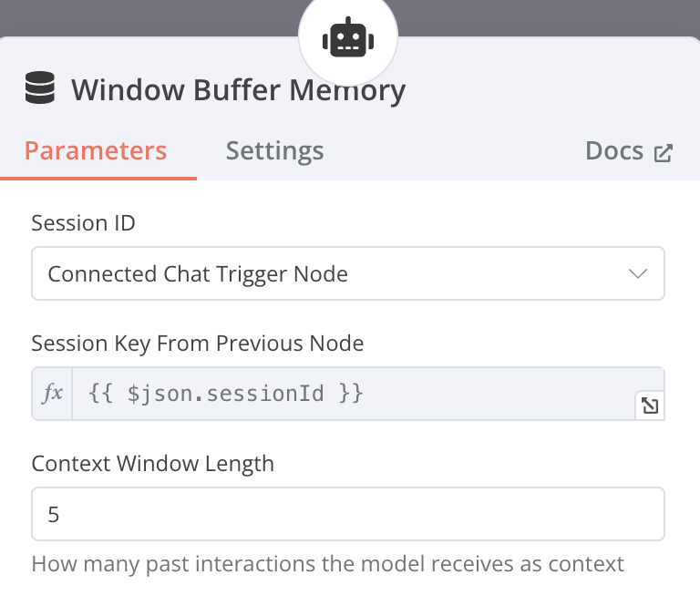Click the database memory node icon
Viewport: 700px width, 616px height.
tap(39, 90)
